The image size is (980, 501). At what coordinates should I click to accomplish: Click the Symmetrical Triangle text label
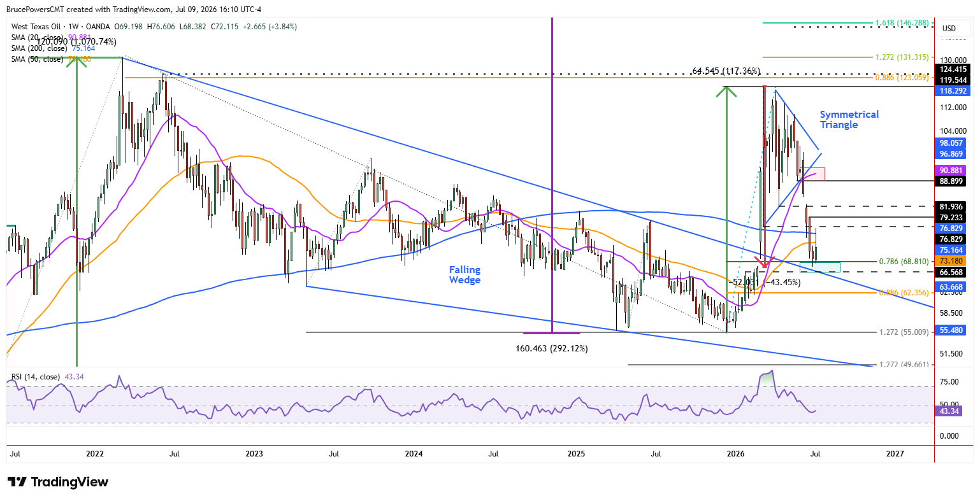[x=849, y=120]
